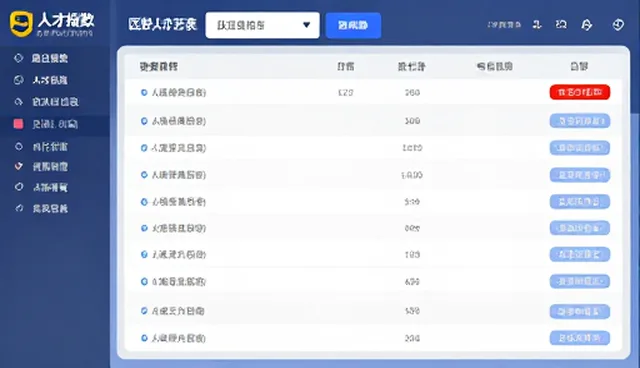Open the seventh sidebar menu item label
This screenshot has height=368, width=640.
click(50, 187)
